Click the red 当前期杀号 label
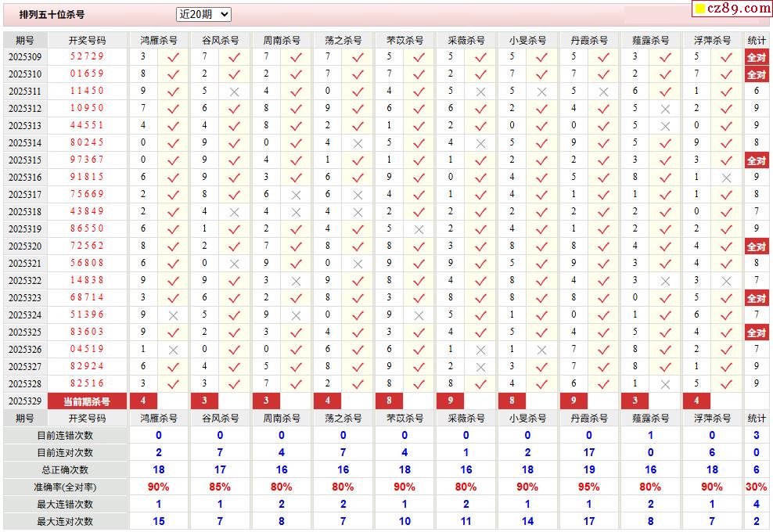Viewport: 773px width, 532px height. (x=87, y=401)
